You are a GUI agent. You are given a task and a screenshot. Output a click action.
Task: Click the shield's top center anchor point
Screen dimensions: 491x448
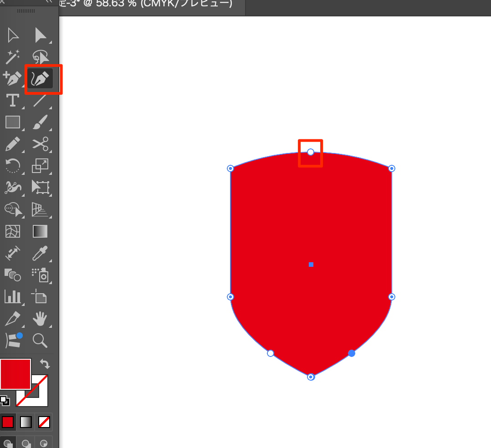coord(311,152)
